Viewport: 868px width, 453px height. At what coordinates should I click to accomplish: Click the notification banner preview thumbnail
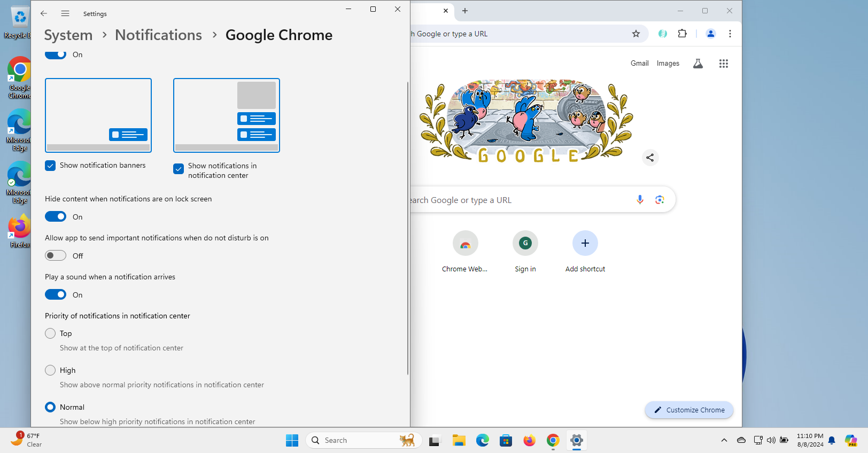coord(98,115)
